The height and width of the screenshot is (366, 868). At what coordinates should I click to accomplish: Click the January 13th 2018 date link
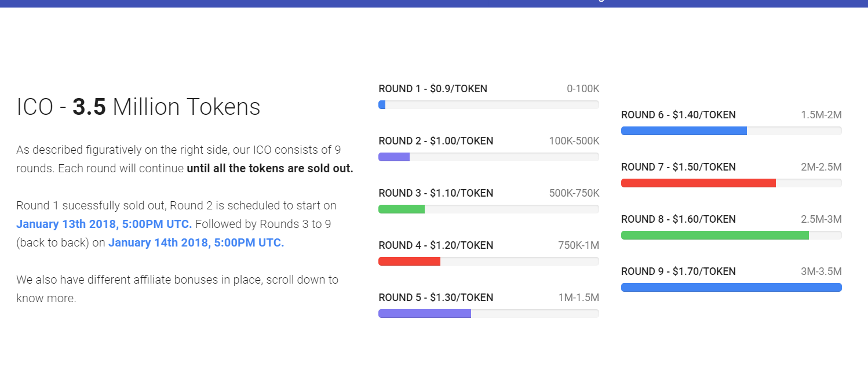click(x=104, y=224)
